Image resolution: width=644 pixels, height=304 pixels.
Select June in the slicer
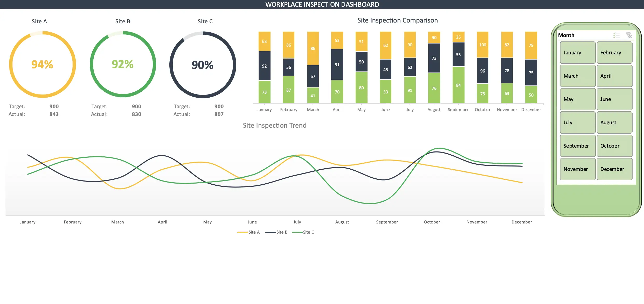click(x=614, y=99)
